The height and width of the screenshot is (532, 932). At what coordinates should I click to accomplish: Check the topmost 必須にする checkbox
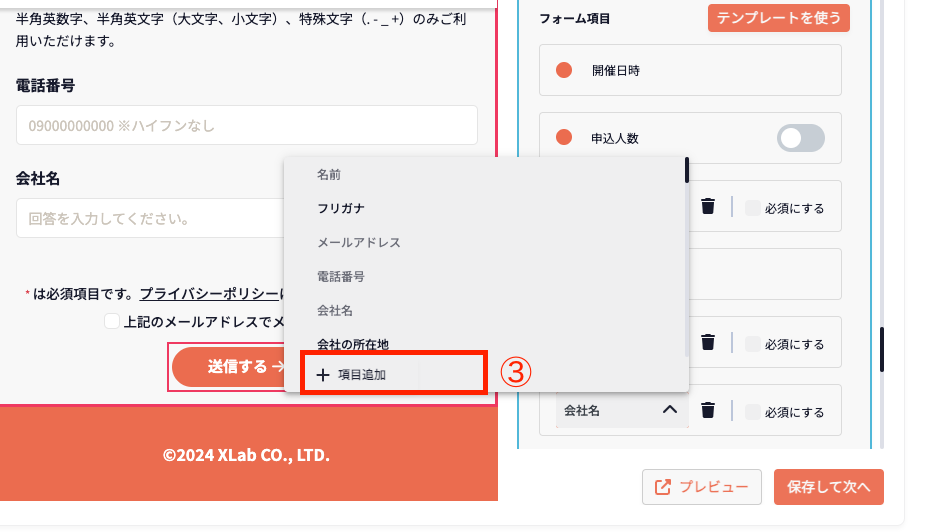[753, 208]
